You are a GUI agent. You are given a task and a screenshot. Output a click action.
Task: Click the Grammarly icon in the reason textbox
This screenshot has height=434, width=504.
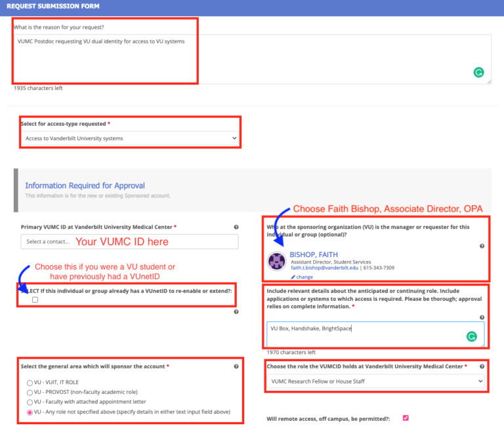[x=478, y=72]
